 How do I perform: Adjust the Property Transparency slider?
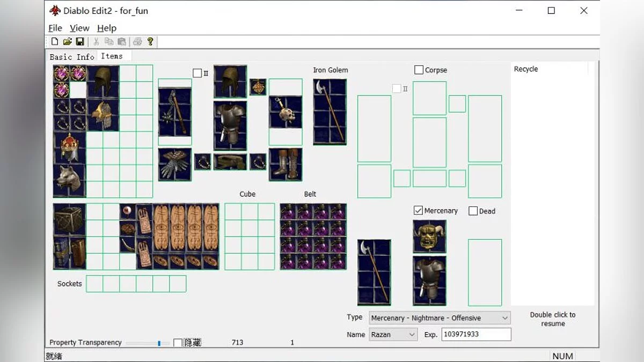tap(159, 343)
